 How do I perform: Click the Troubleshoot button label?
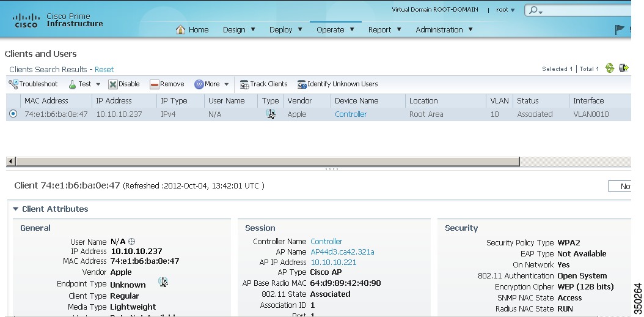point(38,84)
